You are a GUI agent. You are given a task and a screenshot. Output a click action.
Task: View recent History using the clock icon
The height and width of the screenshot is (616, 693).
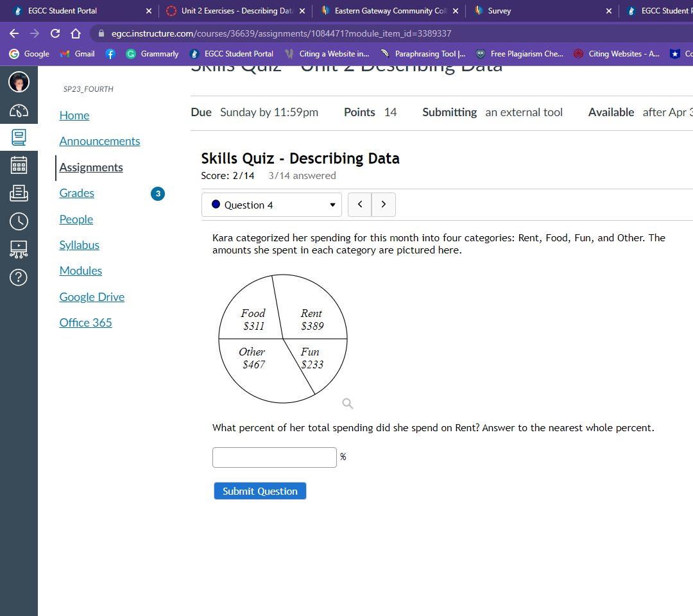point(19,221)
